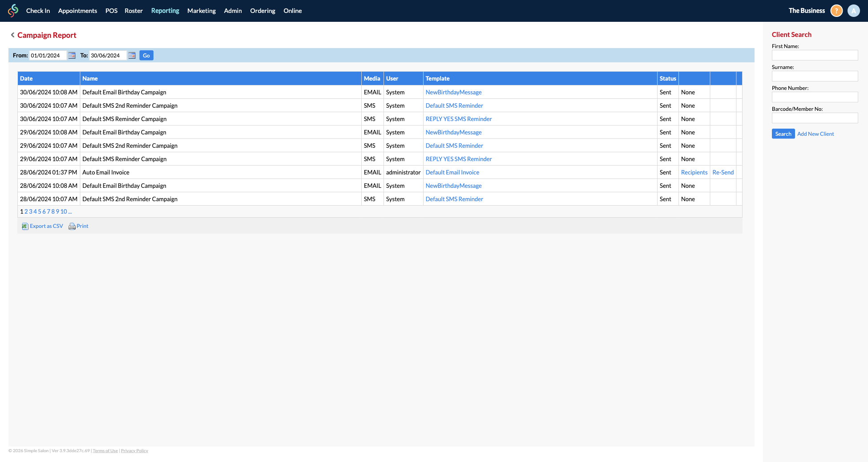This screenshot has height=462, width=868.
Task: Open the To date calendar picker
Action: 132,56
